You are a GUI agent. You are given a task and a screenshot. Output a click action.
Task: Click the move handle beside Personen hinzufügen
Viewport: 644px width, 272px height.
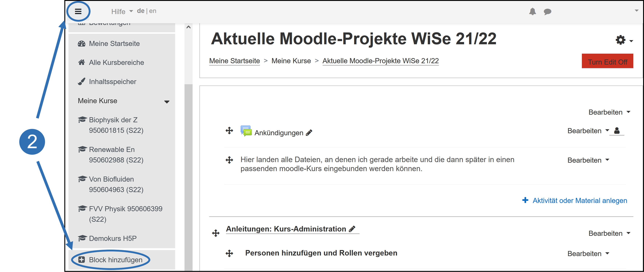click(229, 253)
